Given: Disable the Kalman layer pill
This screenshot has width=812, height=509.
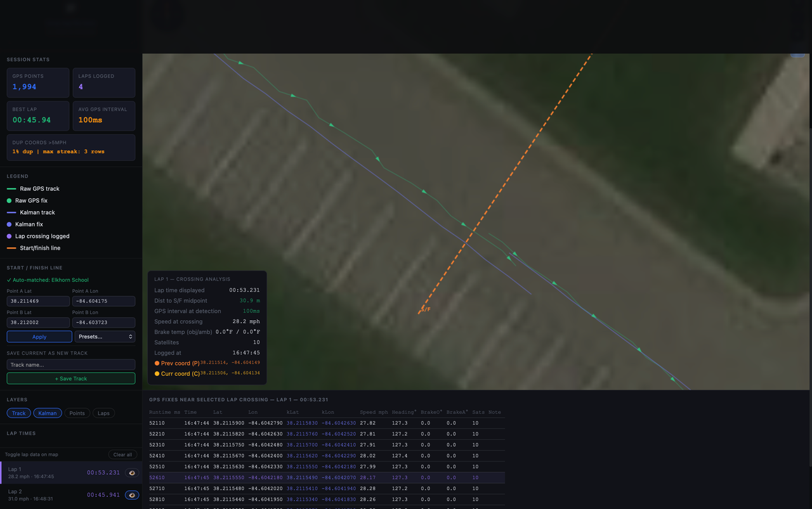Looking at the screenshot, I should click(x=48, y=413).
